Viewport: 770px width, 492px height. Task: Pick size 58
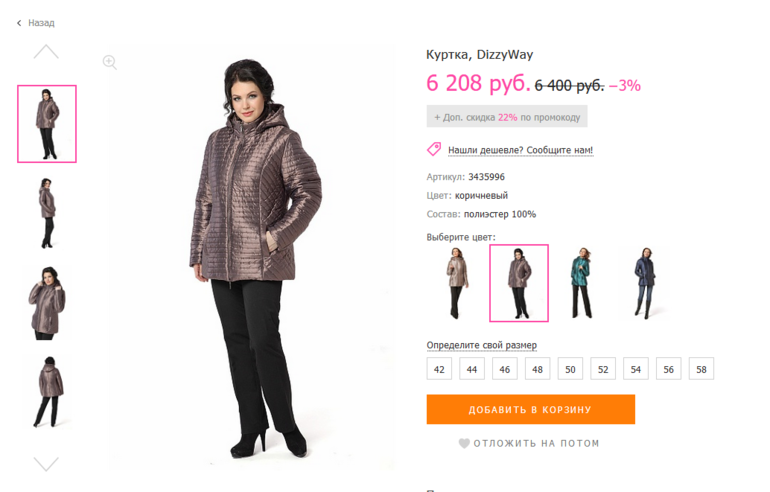(701, 369)
